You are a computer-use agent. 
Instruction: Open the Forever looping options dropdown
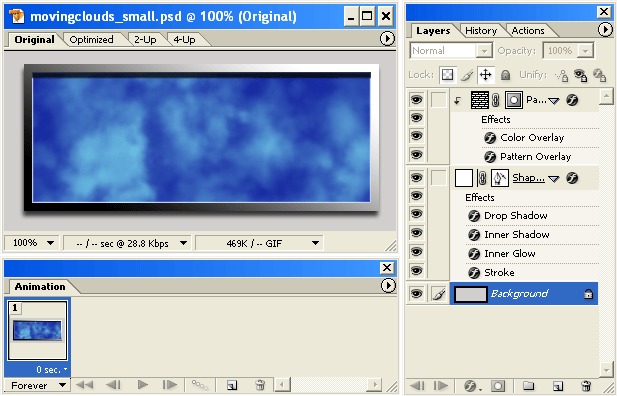pos(37,385)
